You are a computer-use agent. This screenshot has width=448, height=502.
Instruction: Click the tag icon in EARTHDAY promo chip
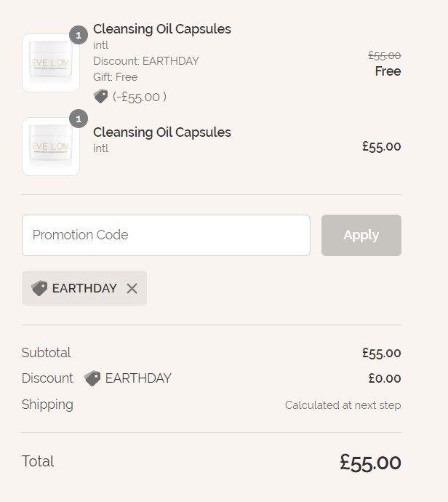39,288
